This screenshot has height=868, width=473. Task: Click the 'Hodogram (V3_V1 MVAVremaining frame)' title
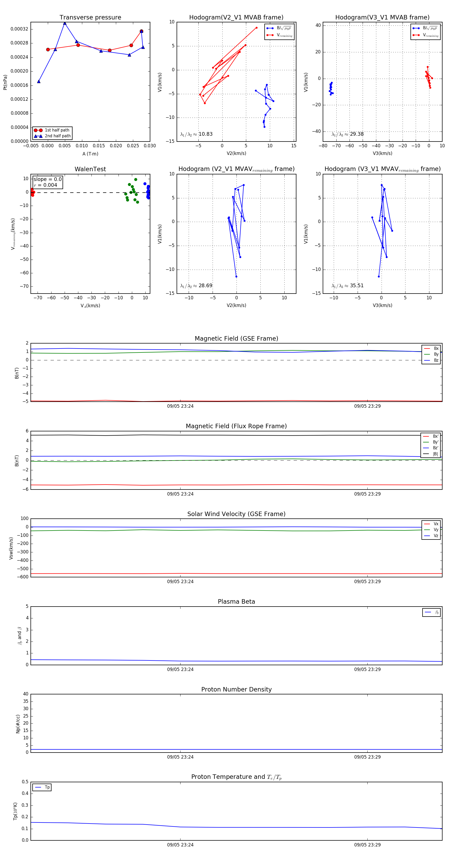click(382, 169)
